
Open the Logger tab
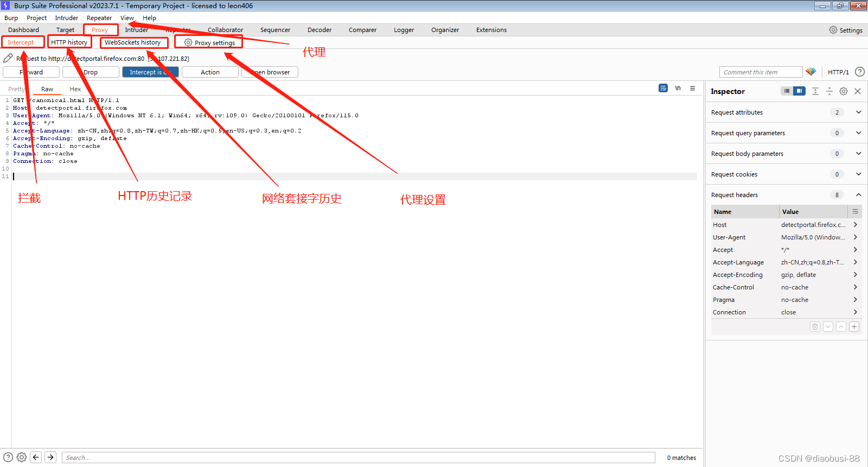point(404,30)
